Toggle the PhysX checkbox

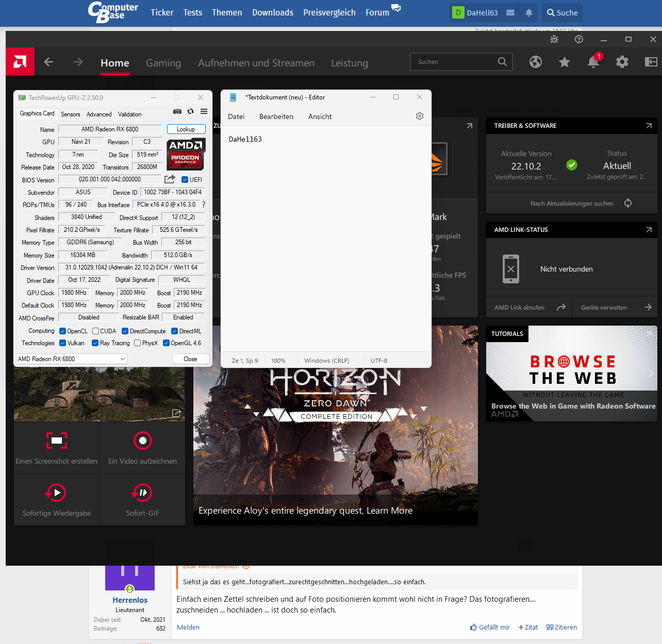tap(137, 343)
